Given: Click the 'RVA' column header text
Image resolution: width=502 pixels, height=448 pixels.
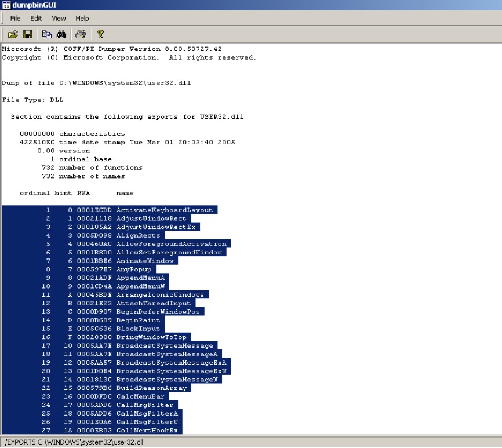Looking at the screenshot, I should [83, 193].
